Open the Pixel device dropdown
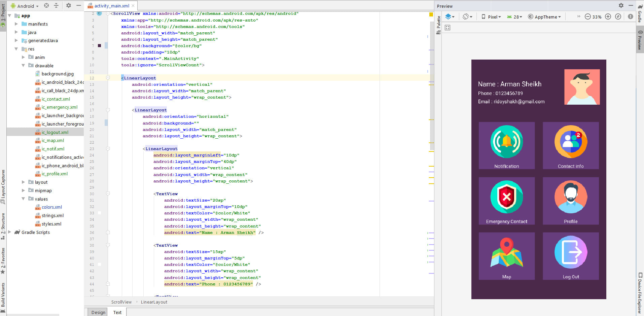 (x=491, y=17)
